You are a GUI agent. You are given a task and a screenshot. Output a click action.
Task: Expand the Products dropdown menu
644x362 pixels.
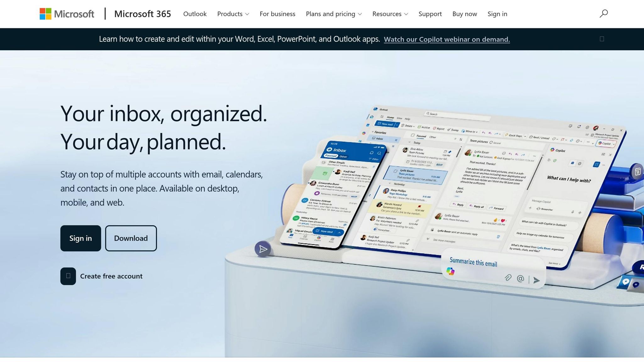click(x=233, y=14)
